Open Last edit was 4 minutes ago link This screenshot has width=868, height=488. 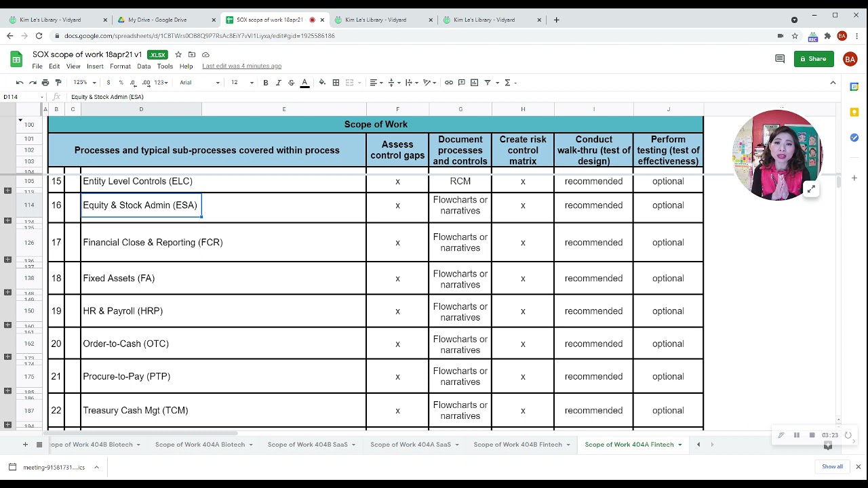pyautogui.click(x=241, y=66)
